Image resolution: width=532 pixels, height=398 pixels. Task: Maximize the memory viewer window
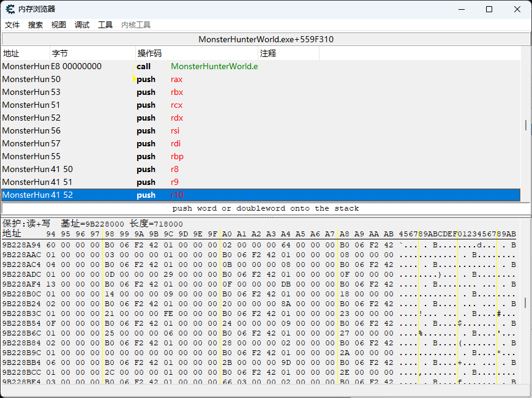click(x=489, y=9)
